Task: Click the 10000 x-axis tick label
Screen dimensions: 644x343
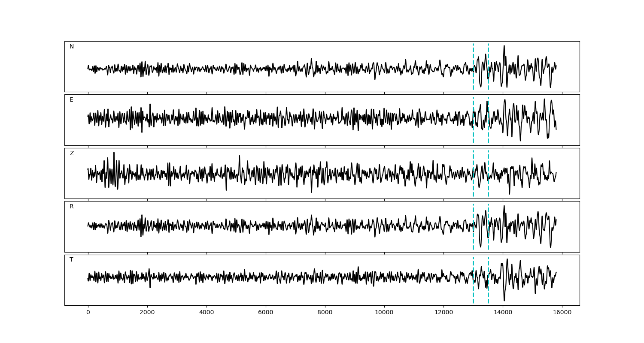Action: (384, 313)
